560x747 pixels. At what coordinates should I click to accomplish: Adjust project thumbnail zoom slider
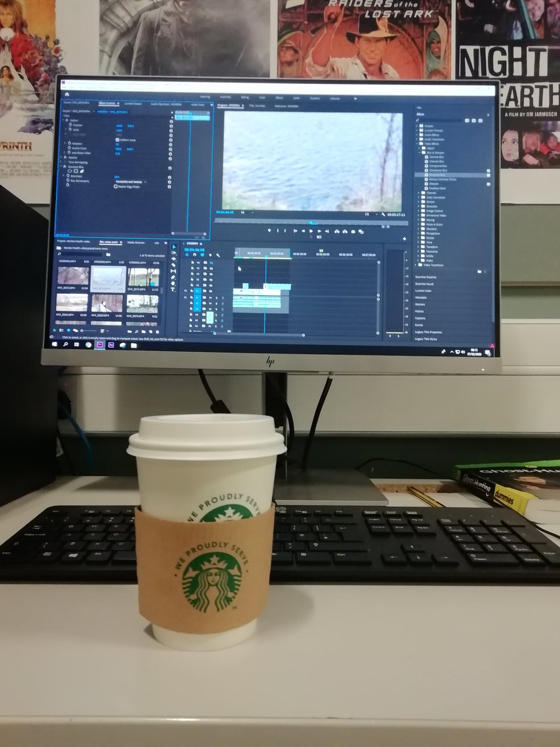89,331
